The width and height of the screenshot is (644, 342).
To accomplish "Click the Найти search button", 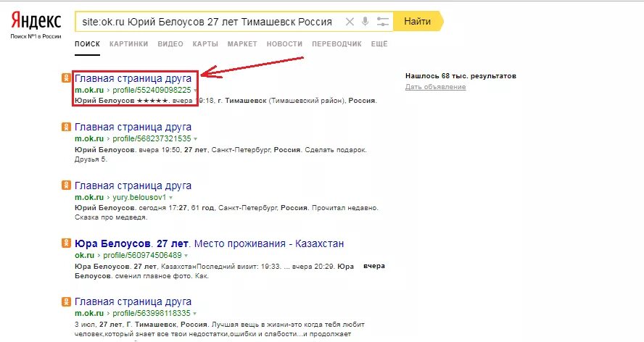I will click(418, 21).
